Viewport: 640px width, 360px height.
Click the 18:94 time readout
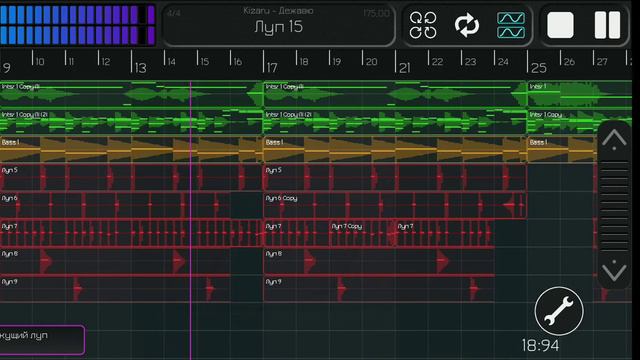click(540, 346)
